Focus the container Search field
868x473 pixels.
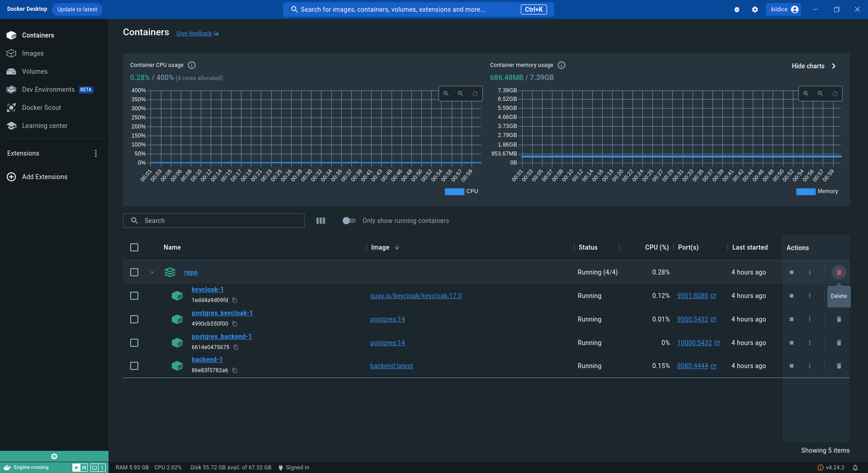coord(214,221)
